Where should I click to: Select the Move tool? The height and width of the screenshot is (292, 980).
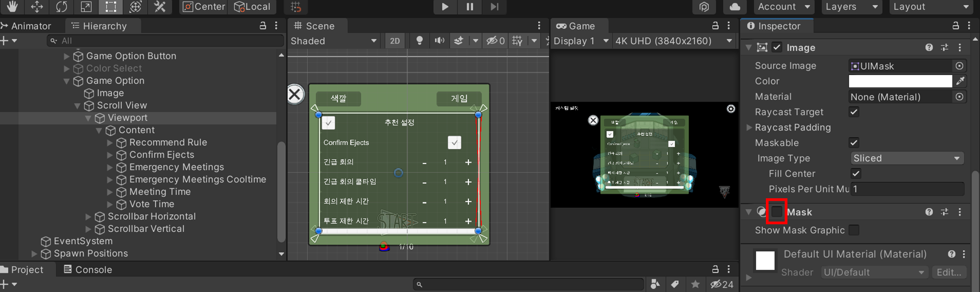(x=37, y=6)
